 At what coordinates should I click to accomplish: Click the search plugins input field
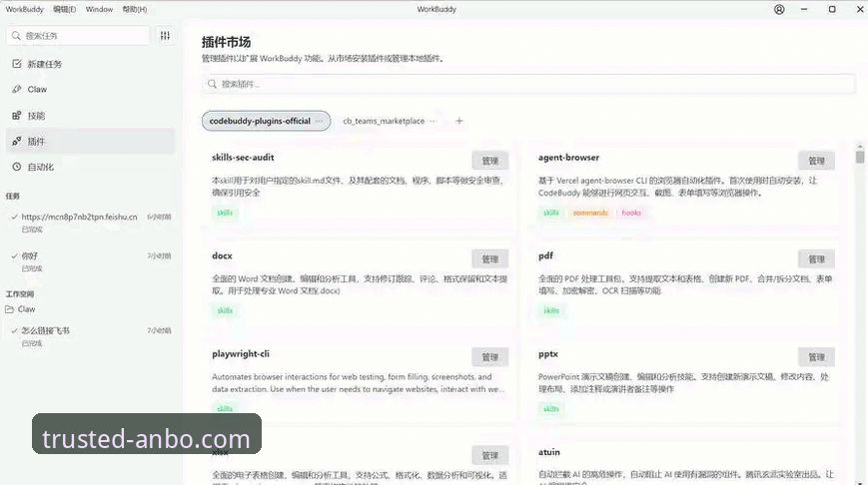pos(528,84)
